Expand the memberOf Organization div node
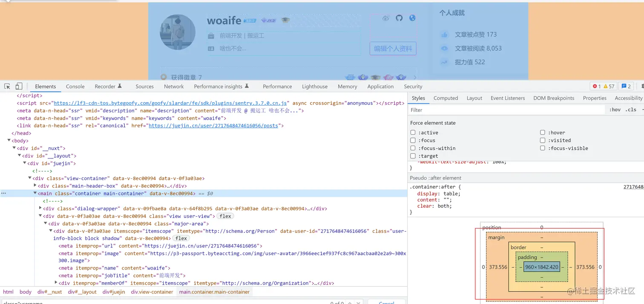644x304 pixels. [x=56, y=283]
